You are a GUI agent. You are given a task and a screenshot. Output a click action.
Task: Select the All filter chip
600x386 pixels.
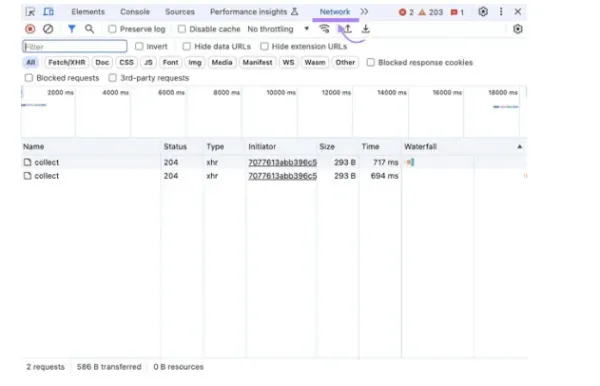(31, 62)
